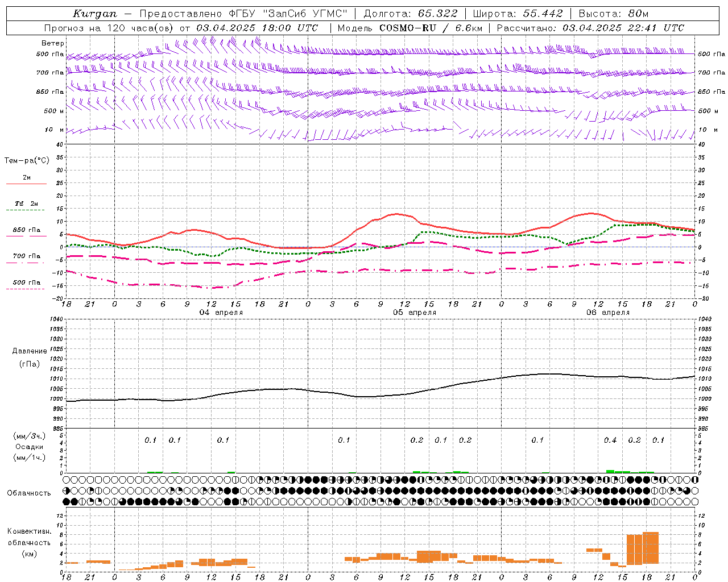Click the "Td 2м" dew point legend label

(26, 203)
